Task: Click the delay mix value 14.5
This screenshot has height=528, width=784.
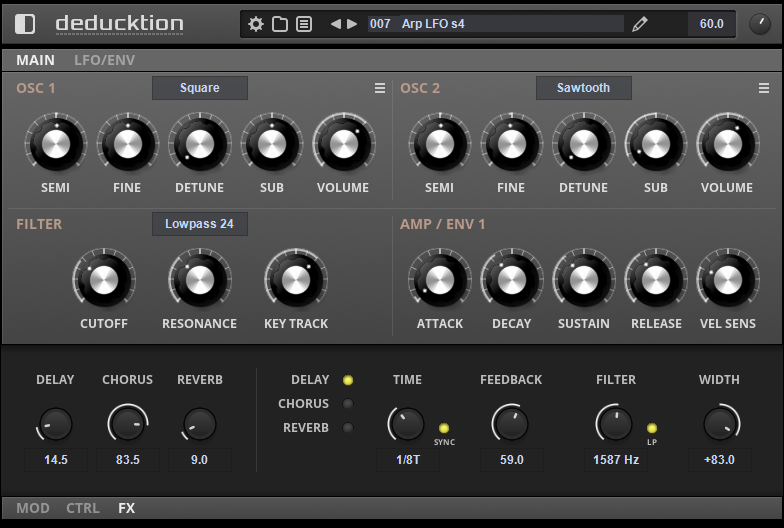Action: (56, 460)
